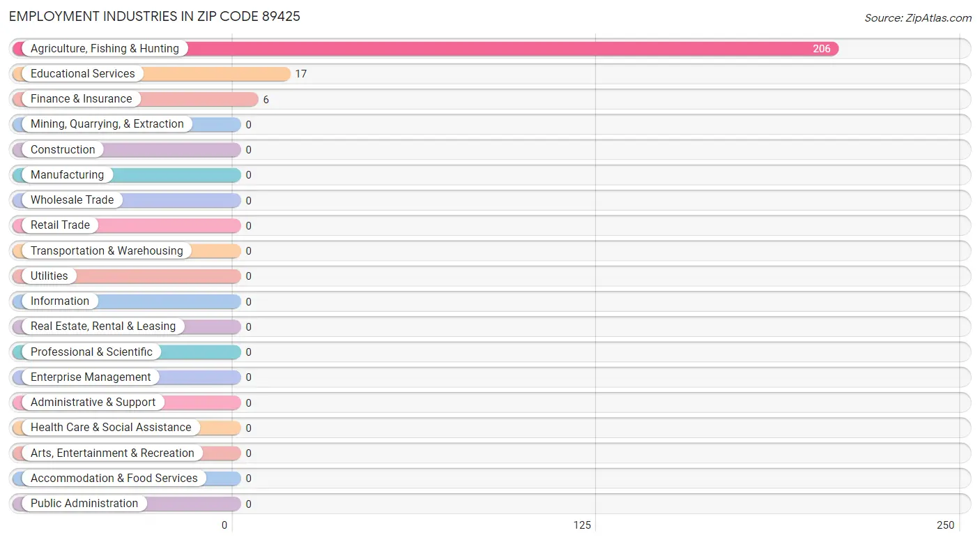Click the 0 value beside Enterprise Management
980x542 pixels.
[x=248, y=377]
